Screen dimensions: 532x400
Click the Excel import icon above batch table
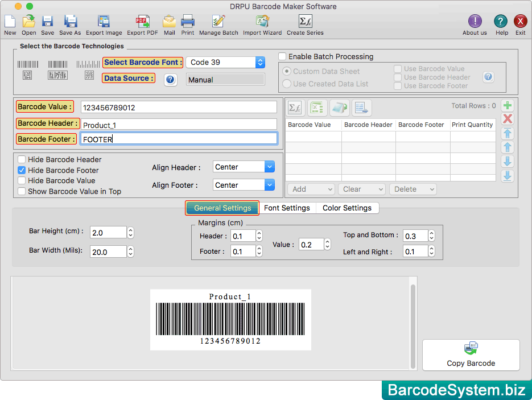[317, 108]
